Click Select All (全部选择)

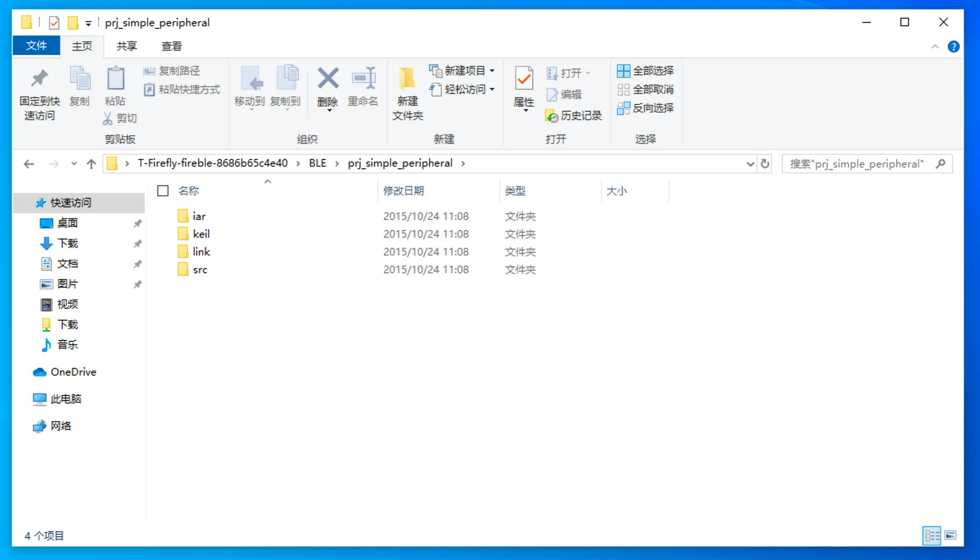[x=645, y=71]
